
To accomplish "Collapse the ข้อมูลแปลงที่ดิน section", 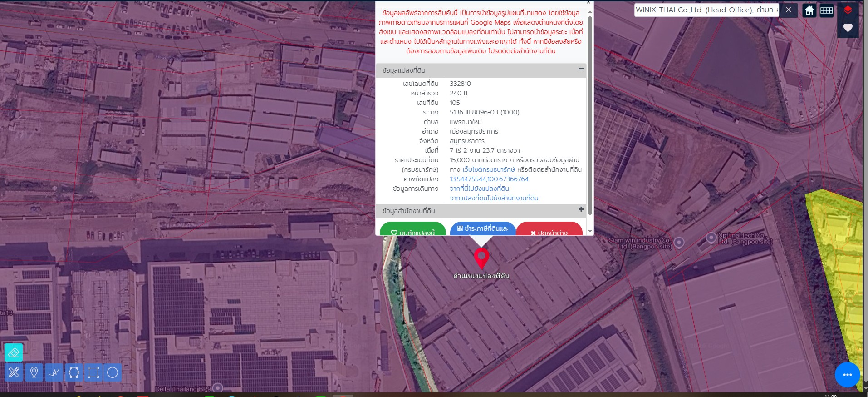I will coord(581,69).
